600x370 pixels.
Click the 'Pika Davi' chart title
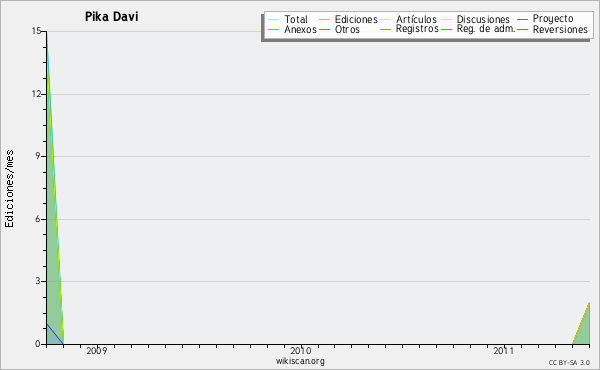click(111, 17)
